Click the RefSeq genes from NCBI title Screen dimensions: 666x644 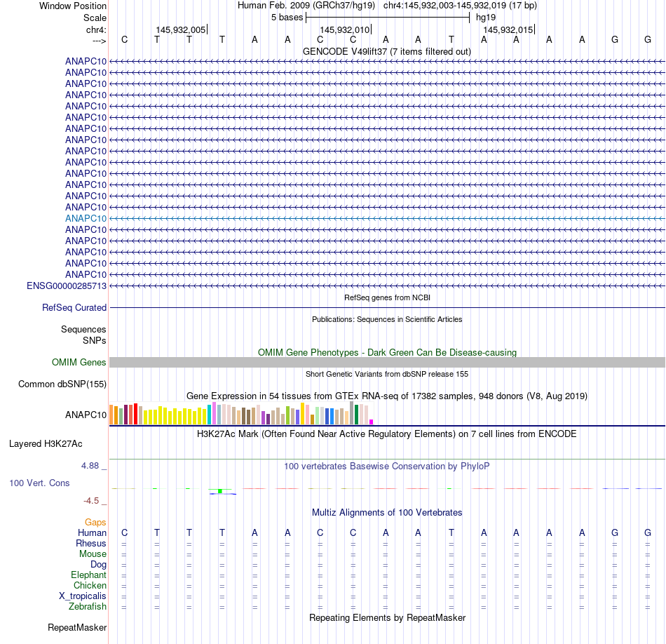click(388, 297)
